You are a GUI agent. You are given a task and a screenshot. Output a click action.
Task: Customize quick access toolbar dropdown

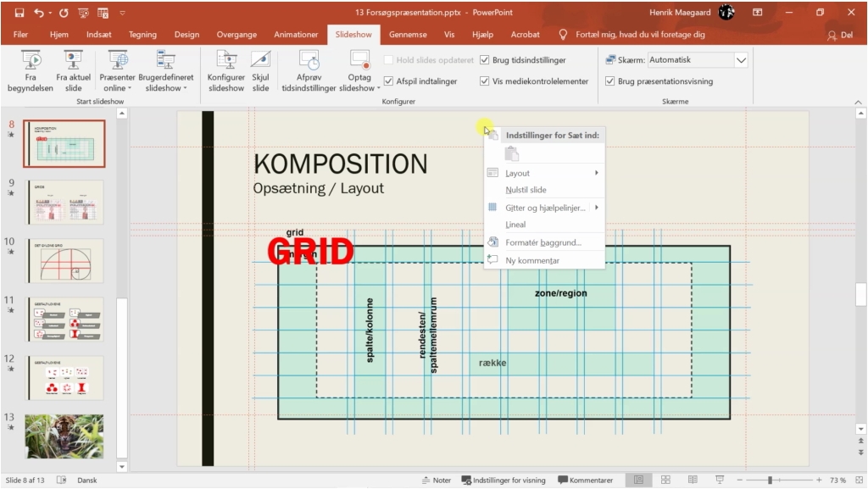(x=122, y=12)
